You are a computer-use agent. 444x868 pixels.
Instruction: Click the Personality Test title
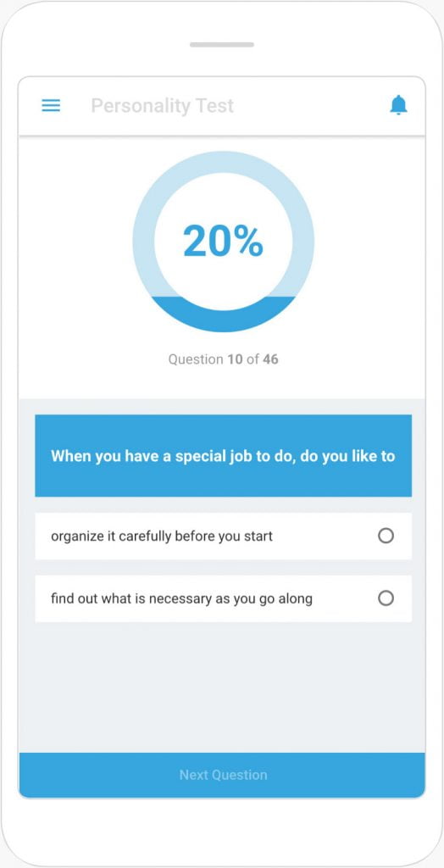click(162, 105)
